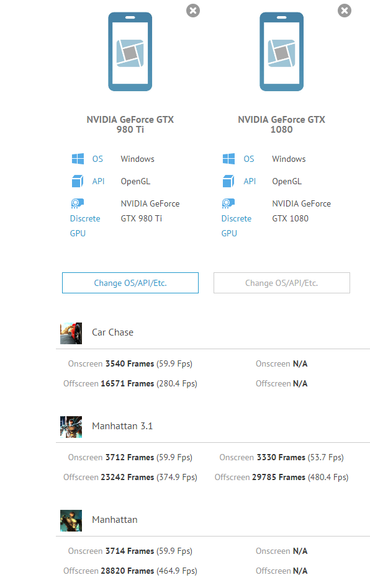The width and height of the screenshot is (370, 588).
Task: Select Car Chase Offscreen N/A for GTX 1080
Action: coord(281,383)
